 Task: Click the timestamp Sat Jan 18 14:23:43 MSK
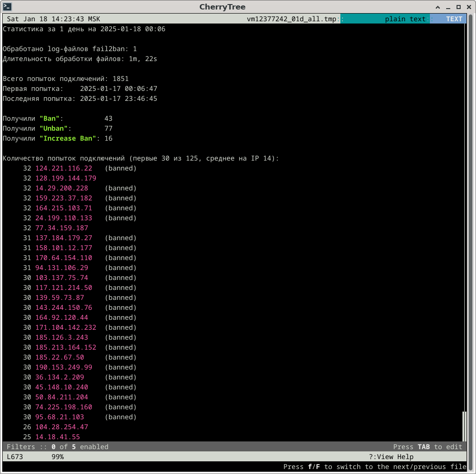53,19
